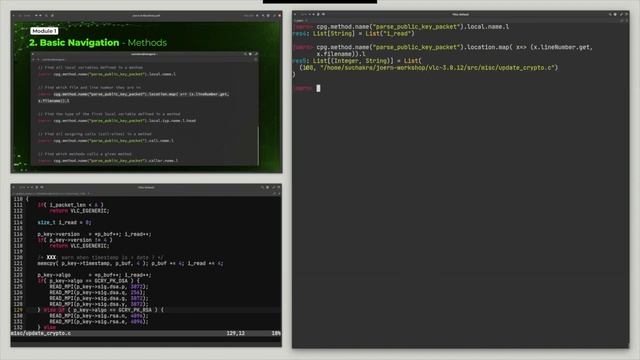Click line number 110 in the editor gutter
The width and height of the screenshot is (640, 360).
click(x=18, y=199)
